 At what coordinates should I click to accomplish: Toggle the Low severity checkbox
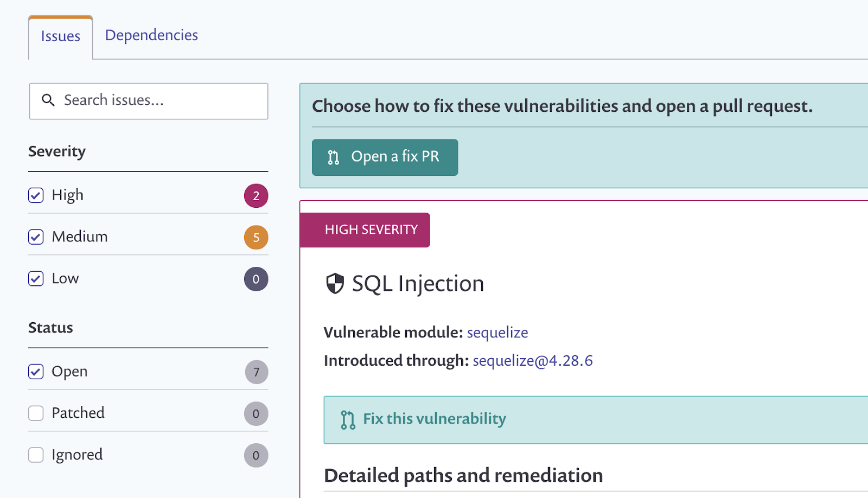(x=36, y=279)
